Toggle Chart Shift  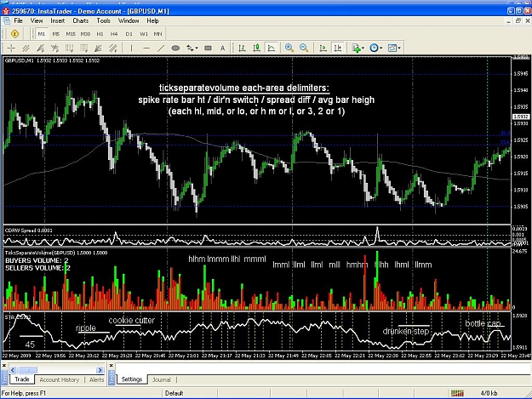click(x=338, y=48)
